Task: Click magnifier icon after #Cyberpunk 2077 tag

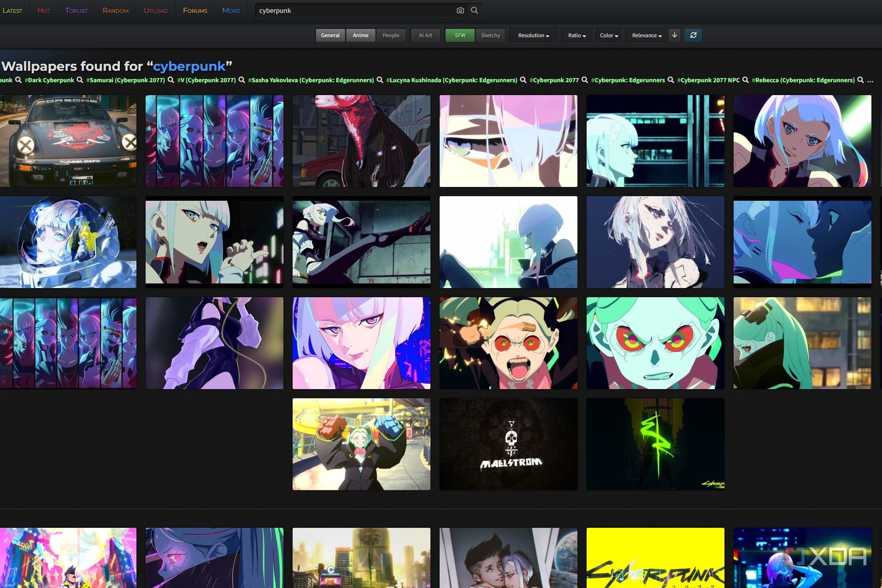Action: coord(585,80)
